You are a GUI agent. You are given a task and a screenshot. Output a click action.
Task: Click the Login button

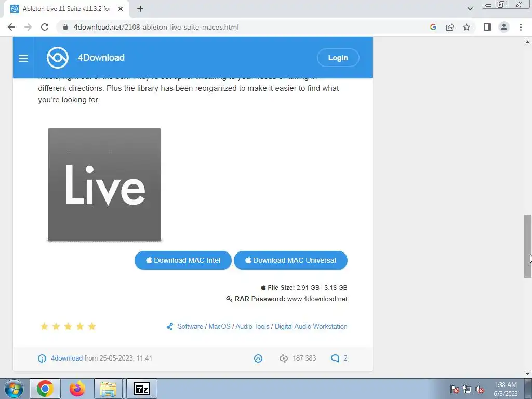338,58
